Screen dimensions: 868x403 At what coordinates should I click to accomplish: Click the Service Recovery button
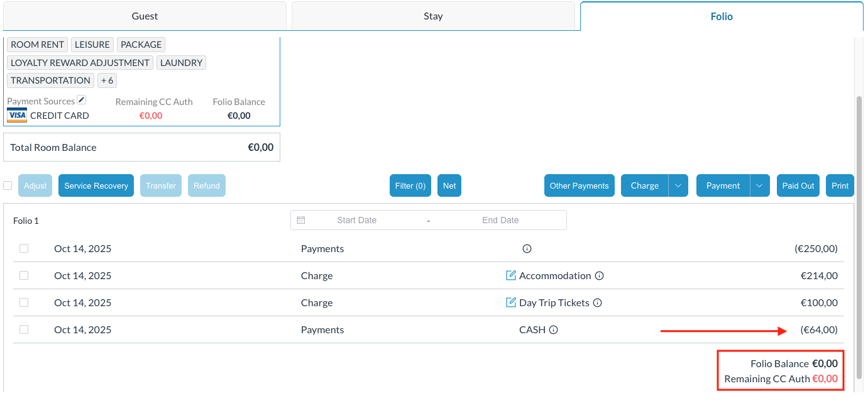(x=96, y=185)
